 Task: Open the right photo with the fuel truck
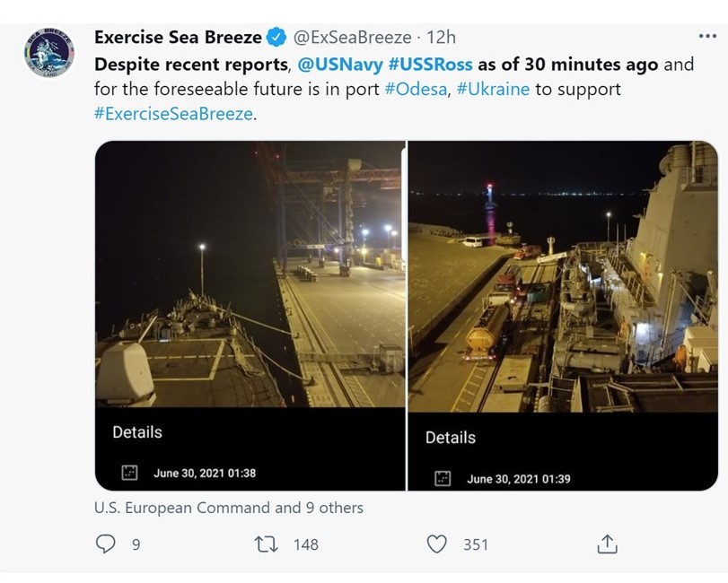[563, 276]
